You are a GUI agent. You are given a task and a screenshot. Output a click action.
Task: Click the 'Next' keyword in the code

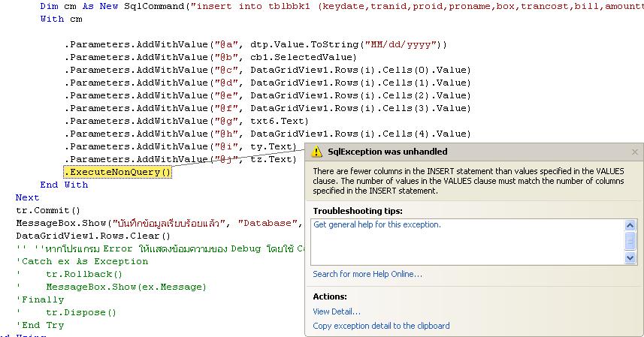click(27, 197)
